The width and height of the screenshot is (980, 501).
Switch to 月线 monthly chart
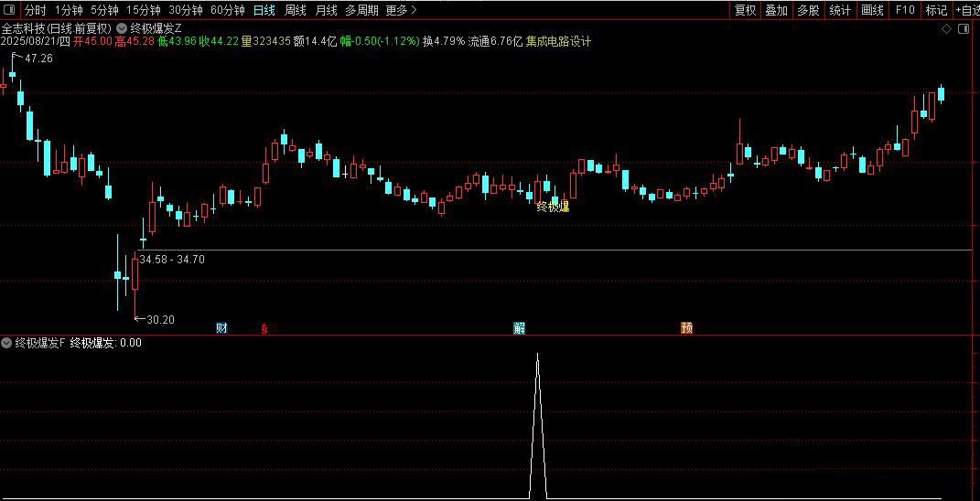326,10
